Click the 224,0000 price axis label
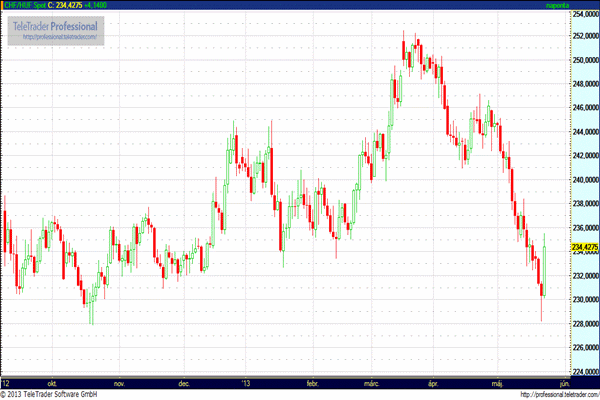 [x=583, y=372]
